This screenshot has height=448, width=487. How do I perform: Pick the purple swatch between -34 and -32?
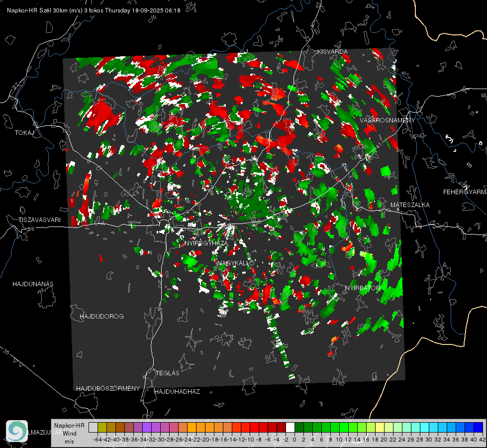pos(147,428)
